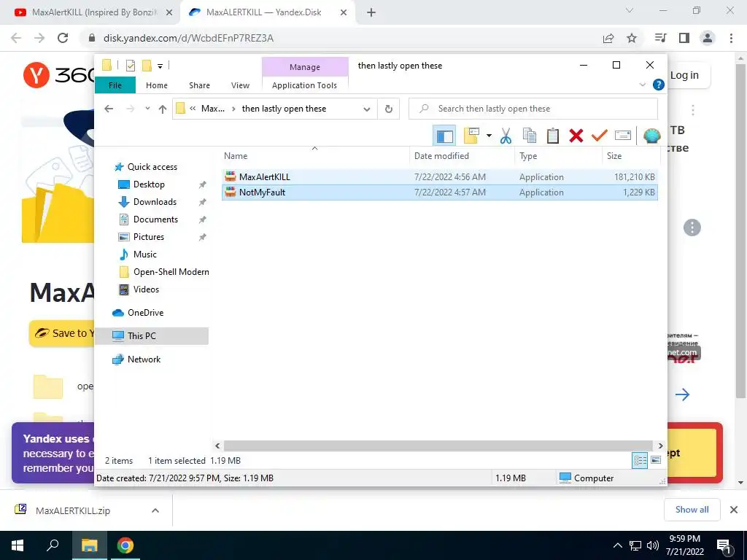Go up one folder level arrow

163,109
